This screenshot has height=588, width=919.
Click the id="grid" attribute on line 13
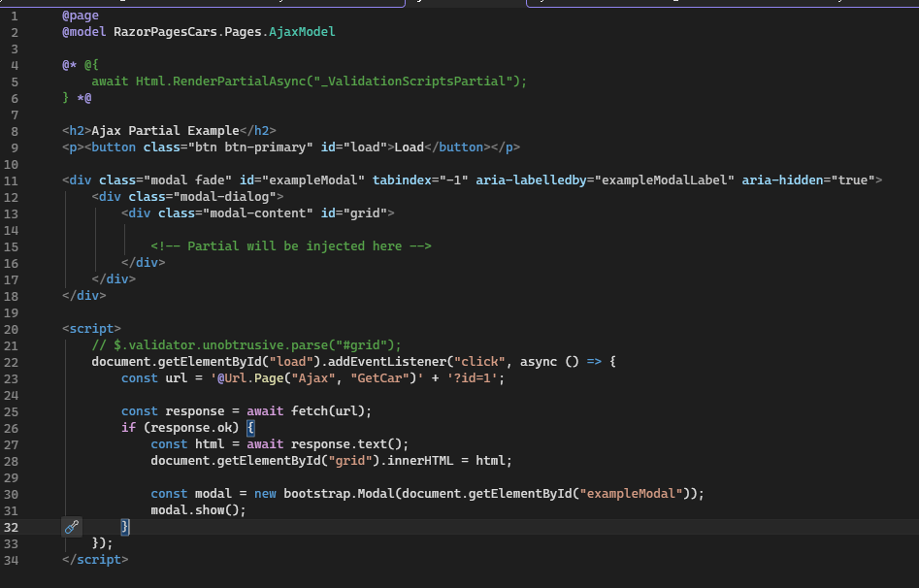click(x=353, y=212)
